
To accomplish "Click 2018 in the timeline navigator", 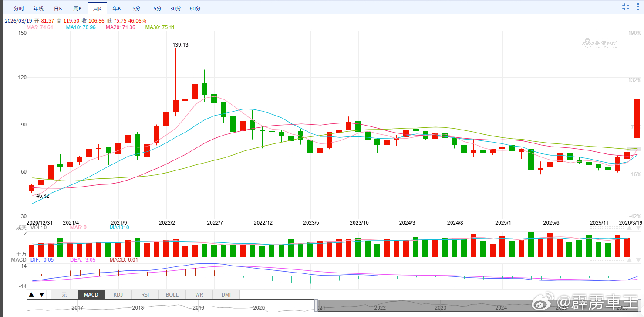I will point(138,307).
